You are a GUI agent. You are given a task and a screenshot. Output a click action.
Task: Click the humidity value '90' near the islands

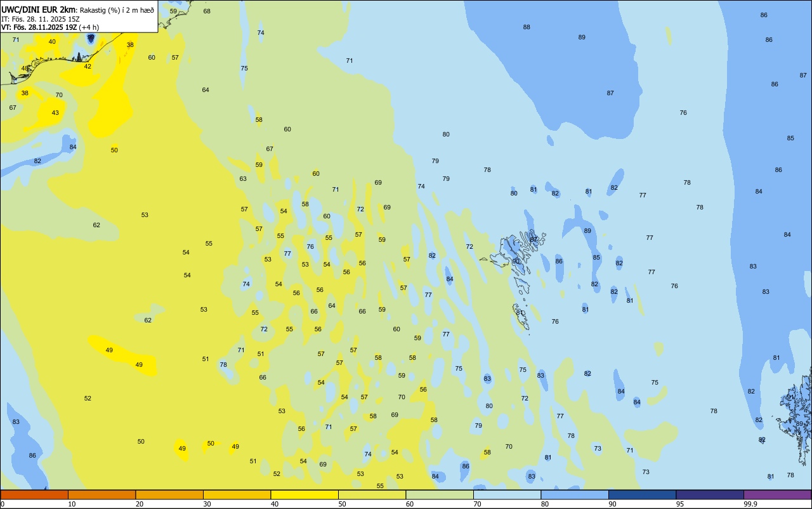[x=516, y=261]
